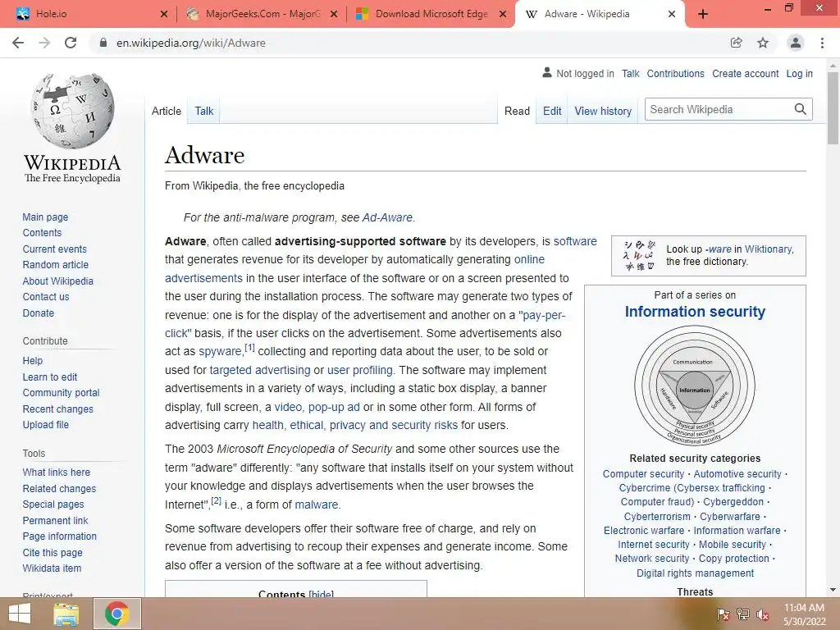Open File Explorer from the taskbar
This screenshot has width=840, height=630.
[66, 614]
